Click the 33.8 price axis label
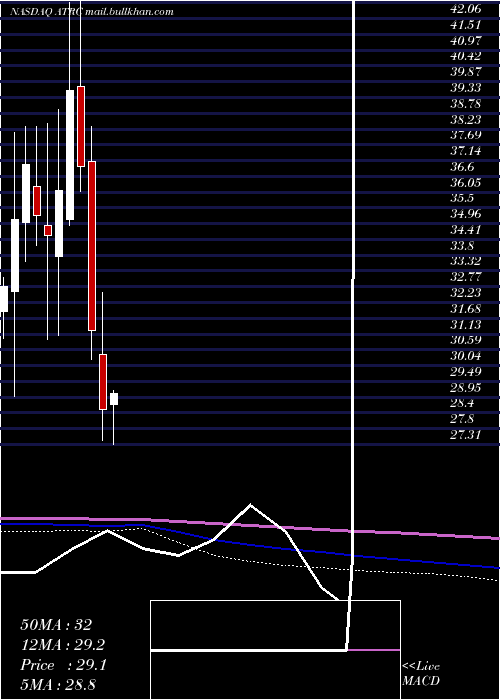 coord(462,246)
